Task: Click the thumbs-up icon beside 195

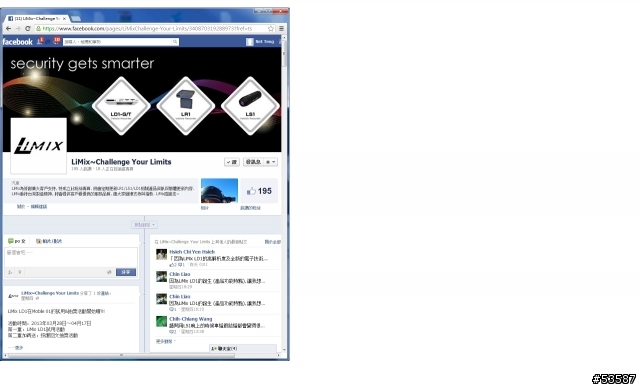Action: pos(251,191)
